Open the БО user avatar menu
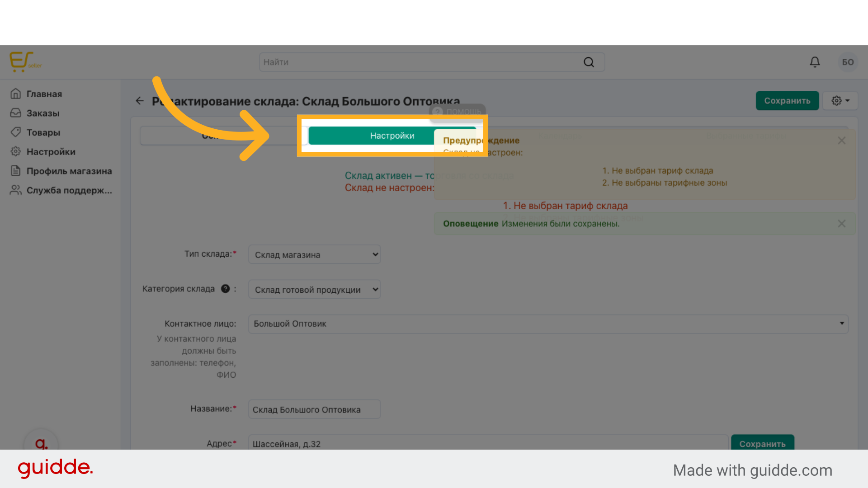Viewport: 868px width, 488px height. [848, 62]
